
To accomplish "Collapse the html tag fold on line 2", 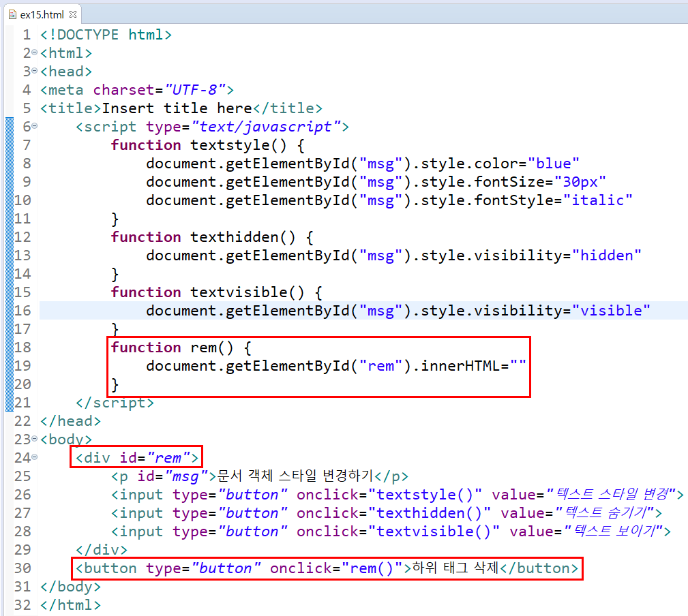I will pyautogui.click(x=35, y=52).
